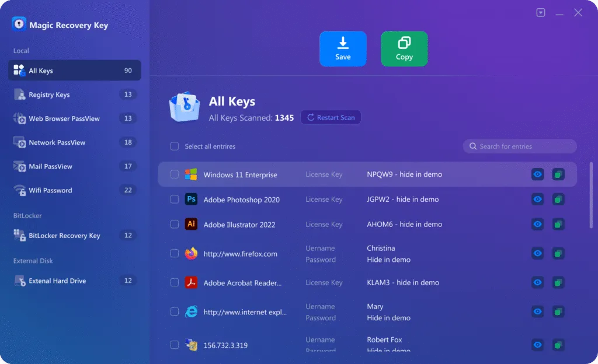This screenshot has height=364, width=598.
Task: Check the firefox.com row checkbox
Action: click(x=174, y=254)
